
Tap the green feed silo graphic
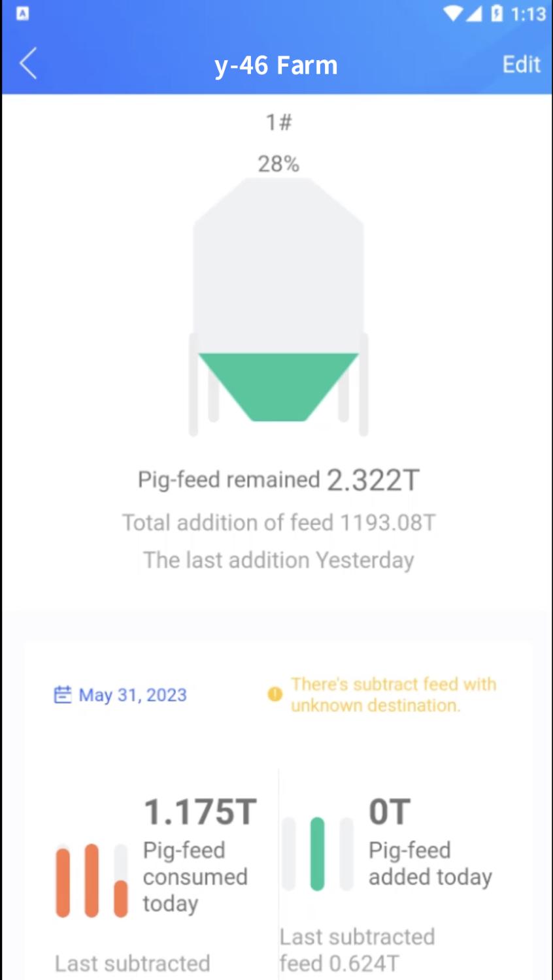[x=278, y=387]
